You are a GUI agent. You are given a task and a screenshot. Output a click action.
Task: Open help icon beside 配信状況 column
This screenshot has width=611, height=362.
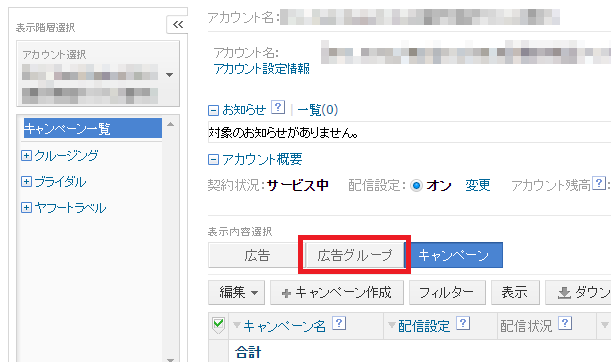565,323
